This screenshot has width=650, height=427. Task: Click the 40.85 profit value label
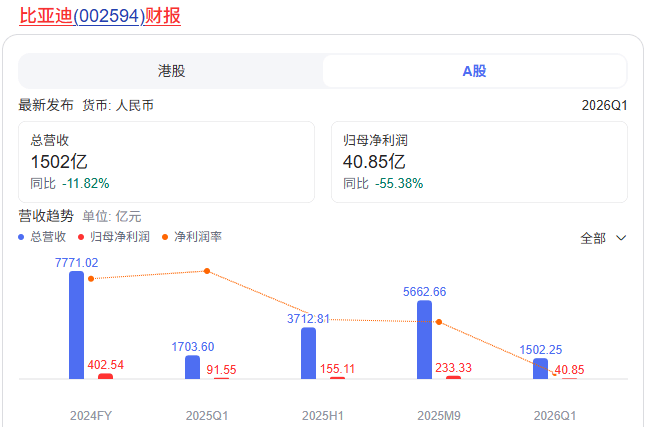(x=570, y=369)
